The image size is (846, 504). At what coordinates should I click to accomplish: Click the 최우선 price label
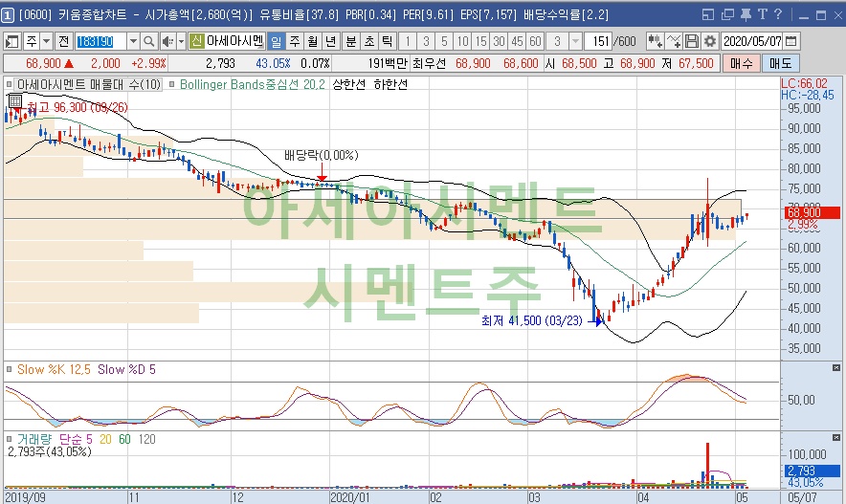429,64
